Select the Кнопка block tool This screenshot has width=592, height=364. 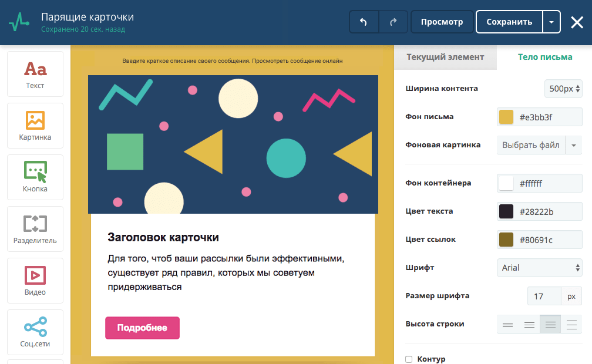35,177
